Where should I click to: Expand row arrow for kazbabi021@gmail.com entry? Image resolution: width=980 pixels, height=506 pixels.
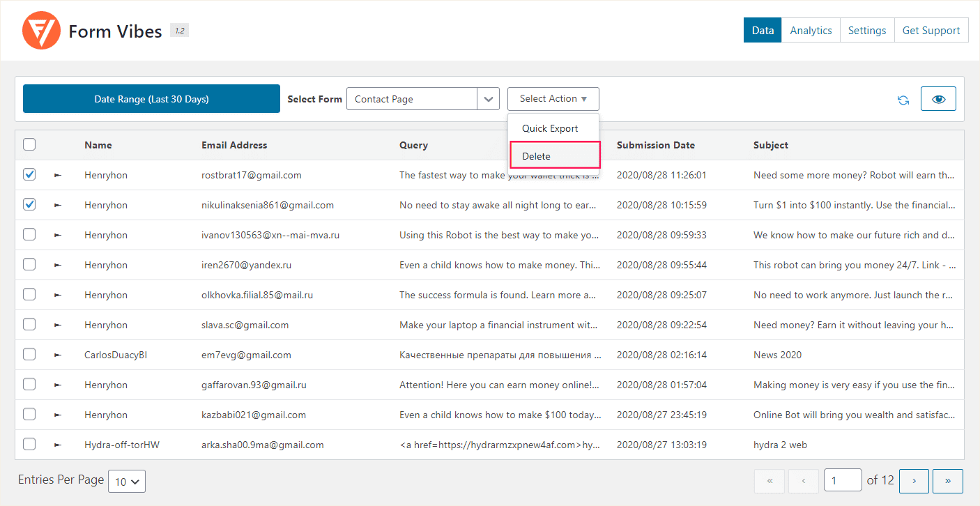[58, 415]
